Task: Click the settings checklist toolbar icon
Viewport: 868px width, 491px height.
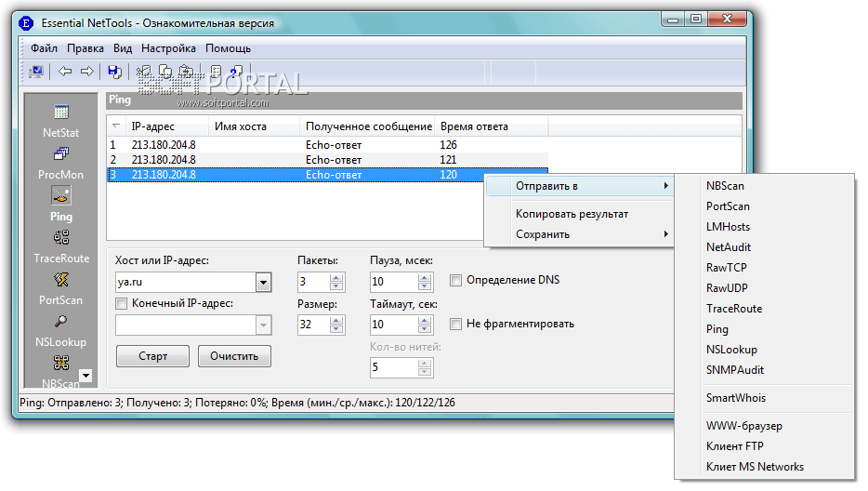Action: pos(216,72)
